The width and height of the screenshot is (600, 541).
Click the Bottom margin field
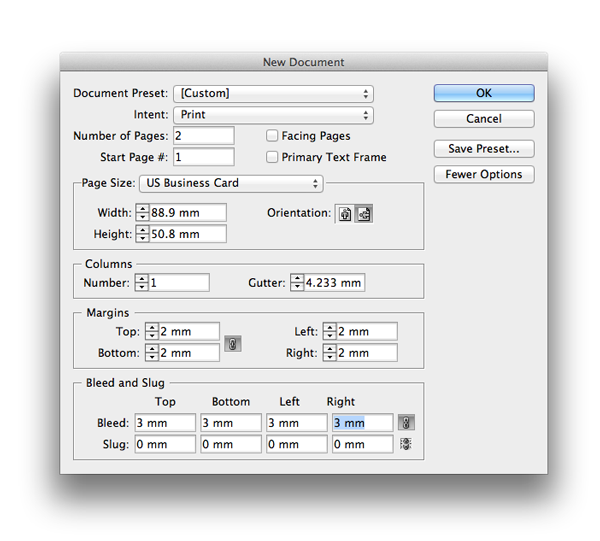[x=189, y=353]
